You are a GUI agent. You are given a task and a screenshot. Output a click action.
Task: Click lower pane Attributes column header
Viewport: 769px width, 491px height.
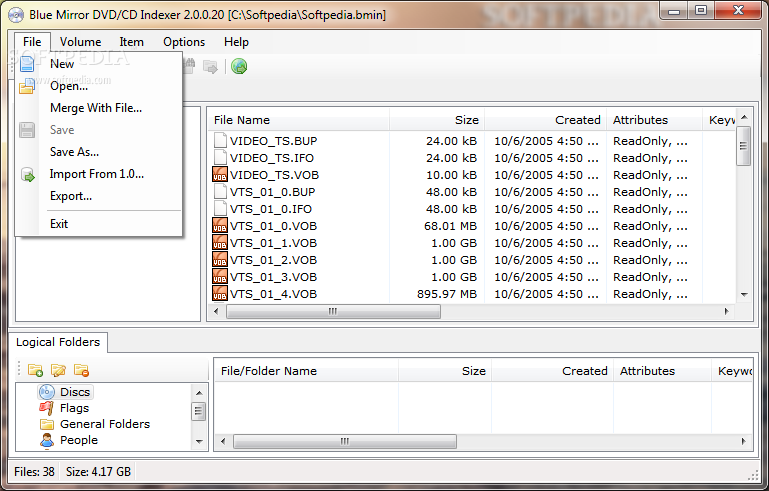click(x=662, y=371)
